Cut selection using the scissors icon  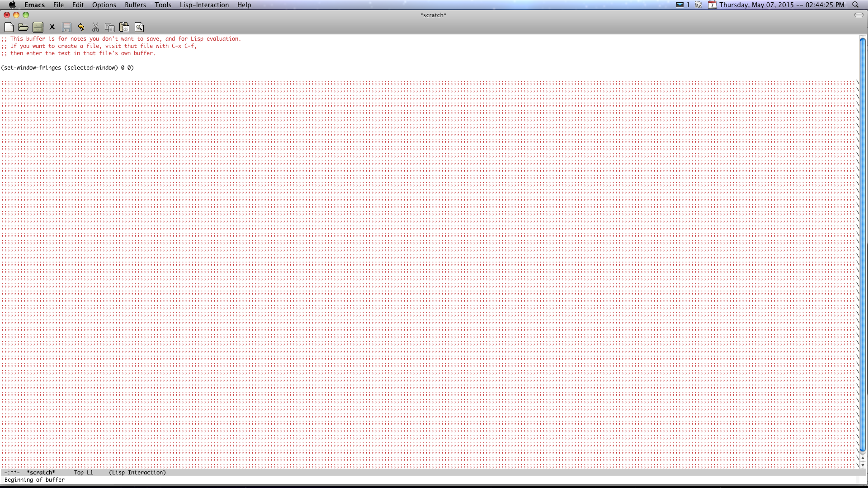click(95, 28)
